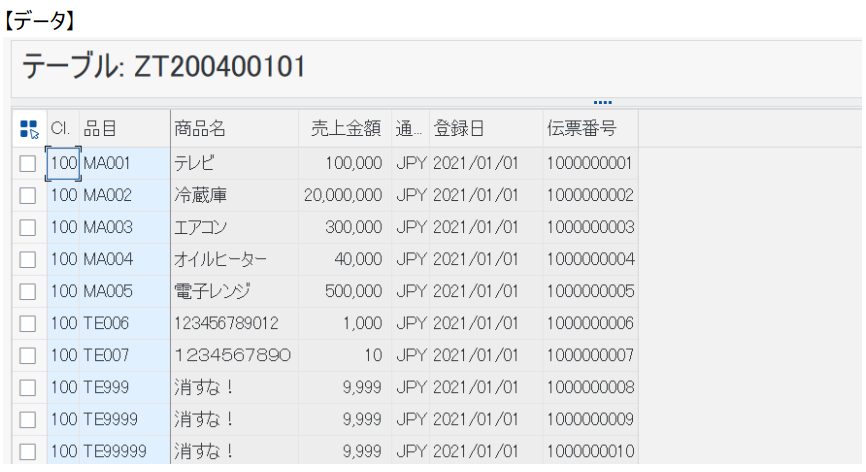
Task: Tick the checkbox for row MA003
Action: coord(28,227)
